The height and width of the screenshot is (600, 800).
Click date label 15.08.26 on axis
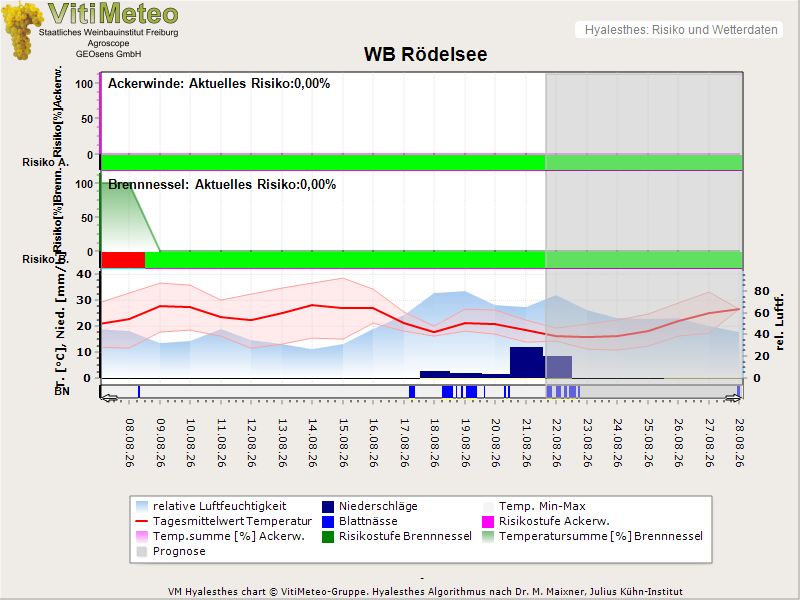point(343,443)
